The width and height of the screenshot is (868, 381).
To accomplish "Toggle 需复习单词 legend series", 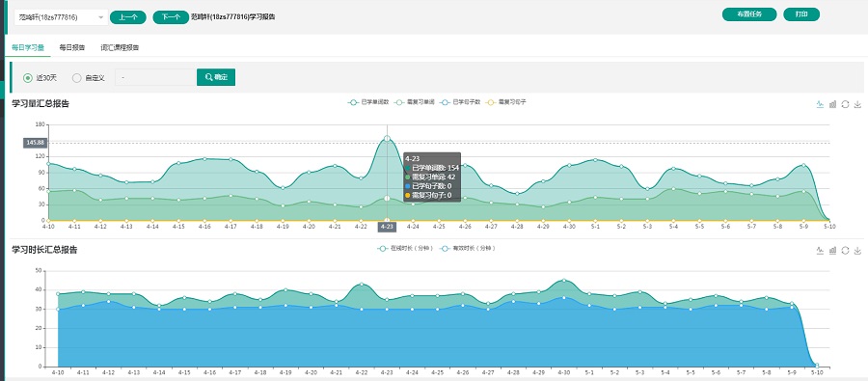I will click(x=414, y=102).
